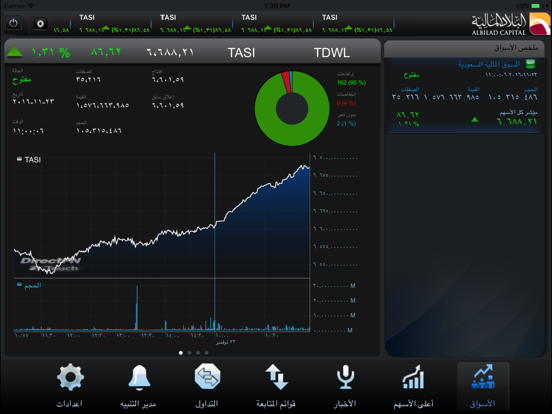The width and height of the screenshot is (552, 414).
Task: Tap the TDWL exchange label in header
Action: coord(332,53)
